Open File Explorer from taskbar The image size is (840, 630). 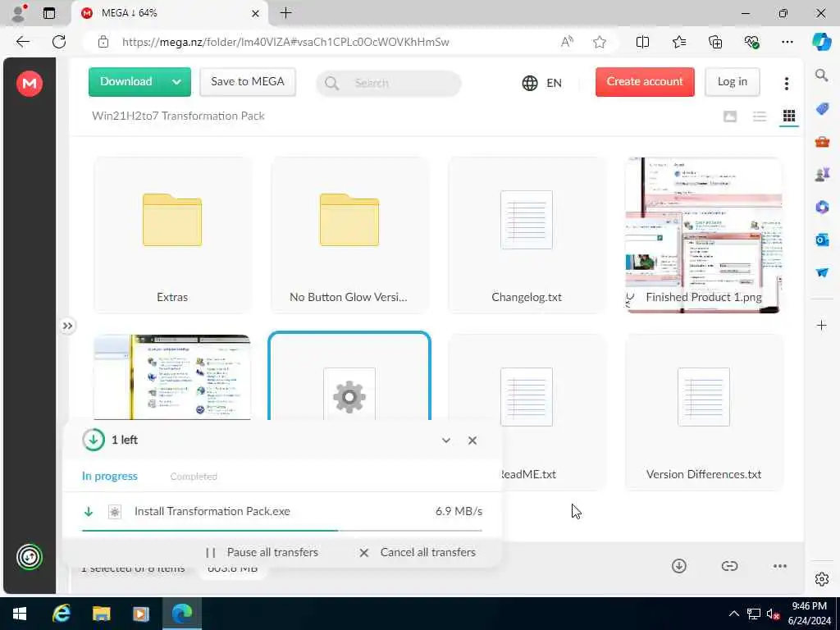[101, 614]
